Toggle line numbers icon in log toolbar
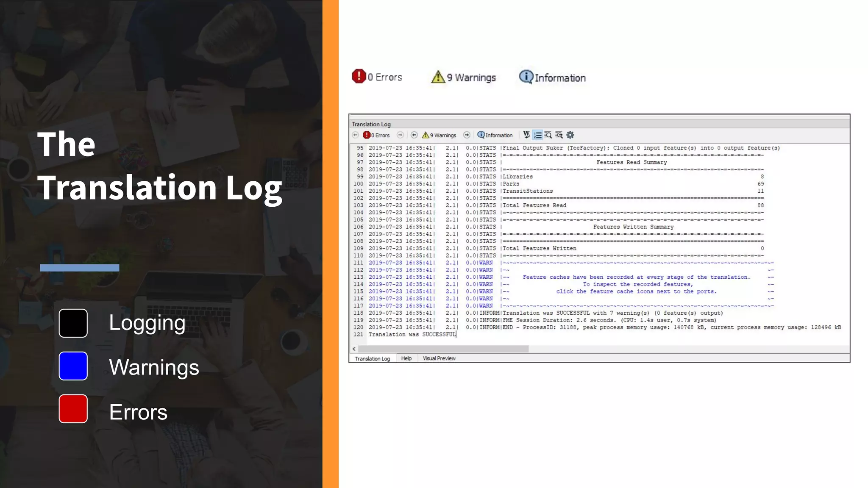 coord(537,135)
